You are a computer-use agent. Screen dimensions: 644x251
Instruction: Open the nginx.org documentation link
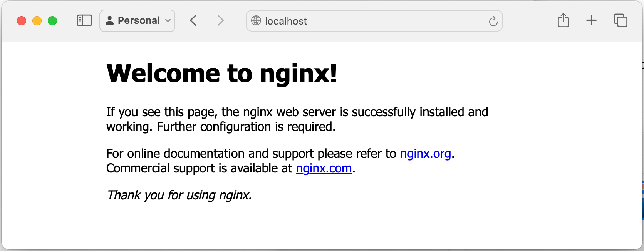[x=426, y=154]
